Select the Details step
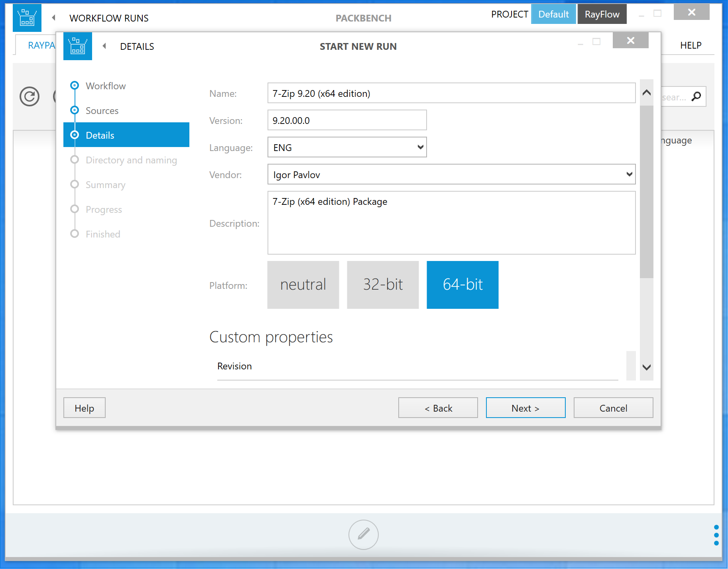The width and height of the screenshot is (728, 569). point(126,135)
